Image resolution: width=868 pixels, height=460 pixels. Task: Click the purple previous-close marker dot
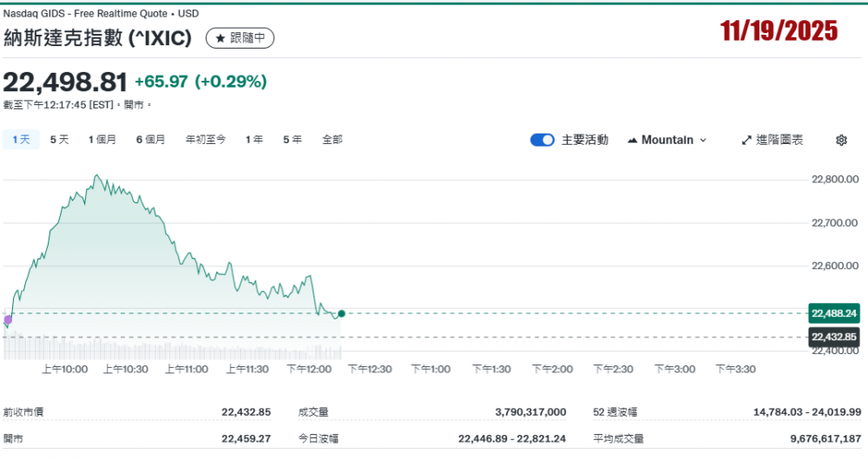[x=8, y=320]
